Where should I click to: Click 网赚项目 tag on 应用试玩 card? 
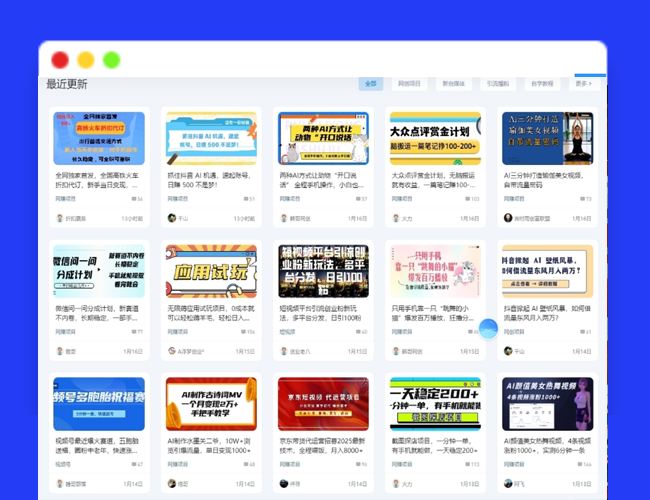[x=178, y=332]
